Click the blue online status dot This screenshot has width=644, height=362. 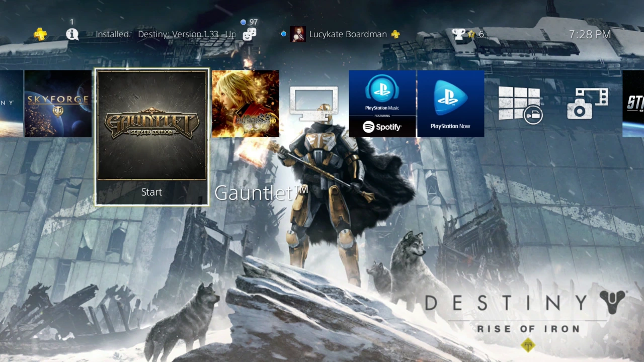tap(284, 34)
